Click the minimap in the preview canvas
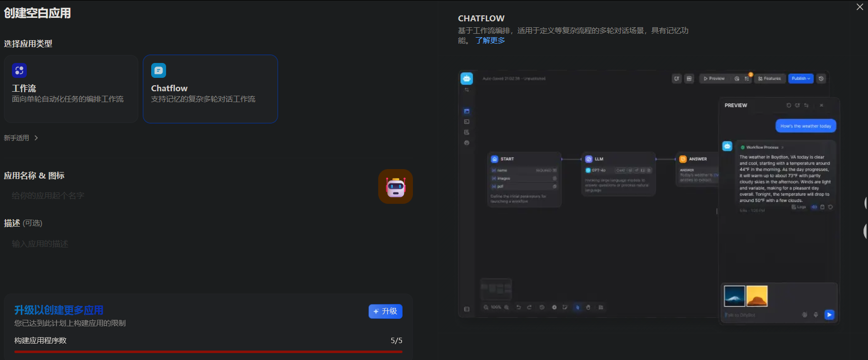 [x=496, y=288]
